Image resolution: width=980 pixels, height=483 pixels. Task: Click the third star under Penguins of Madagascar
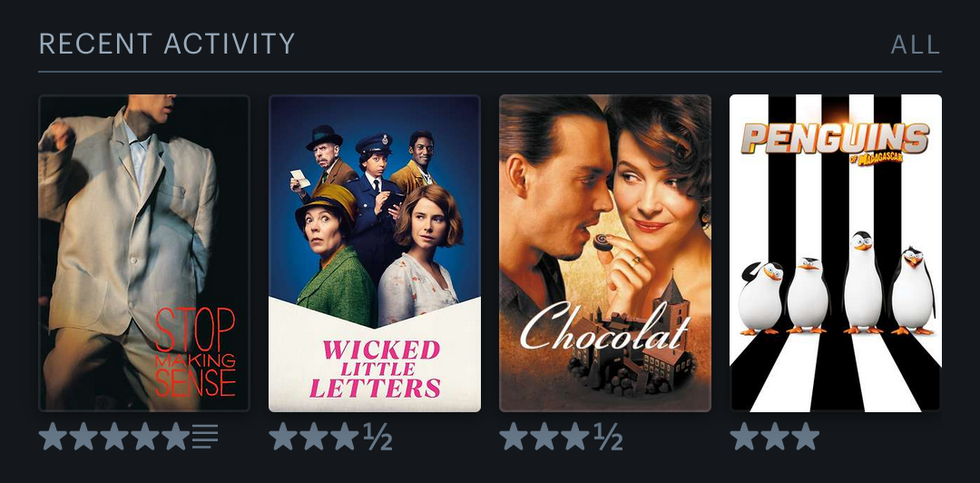coord(805,436)
